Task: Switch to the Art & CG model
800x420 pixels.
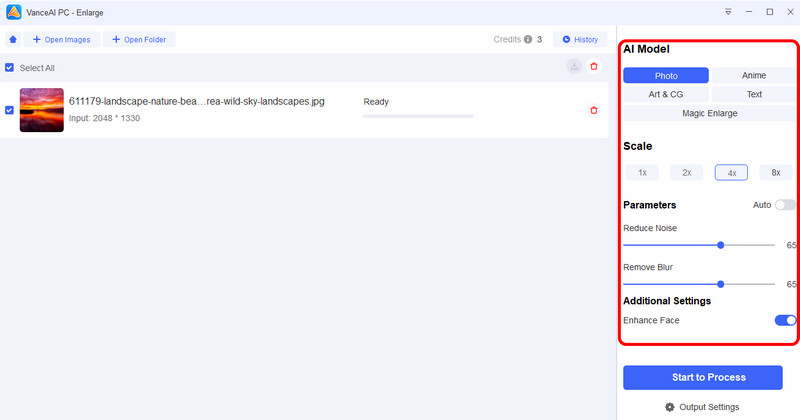Action: click(x=665, y=94)
